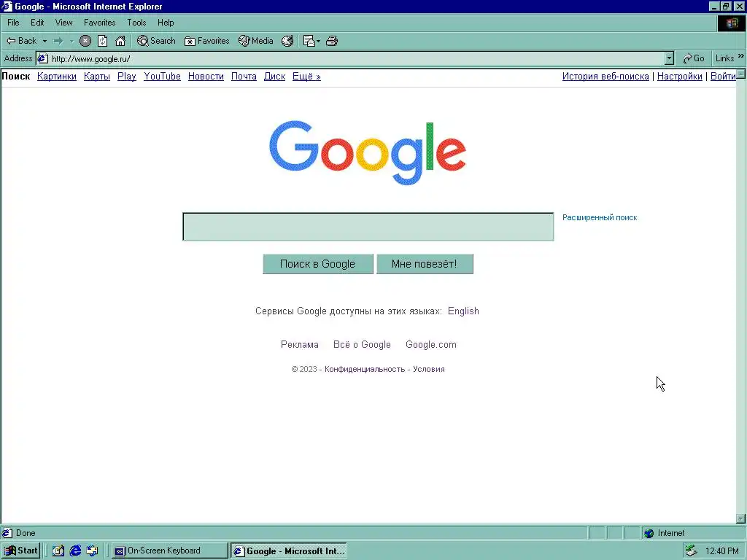Click the system tray network icon
The height and width of the screenshot is (560, 747).
(x=692, y=551)
